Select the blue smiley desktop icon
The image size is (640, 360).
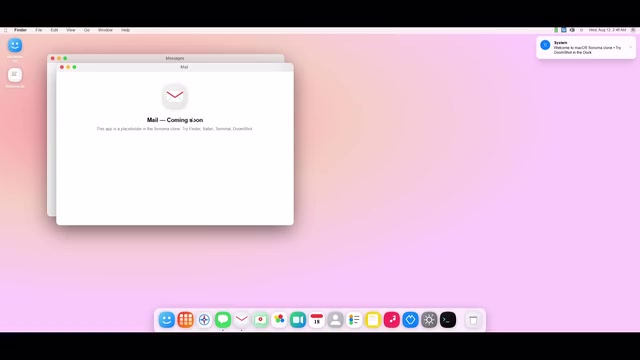pos(15,45)
